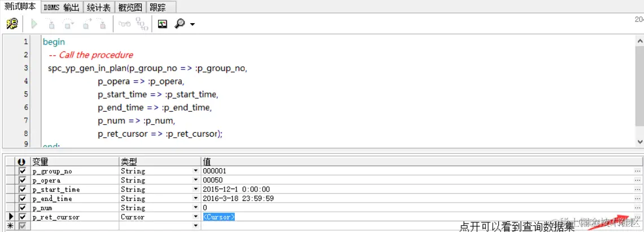Open type dropdown for p_group_no
The image size is (644, 232).
[x=195, y=171]
